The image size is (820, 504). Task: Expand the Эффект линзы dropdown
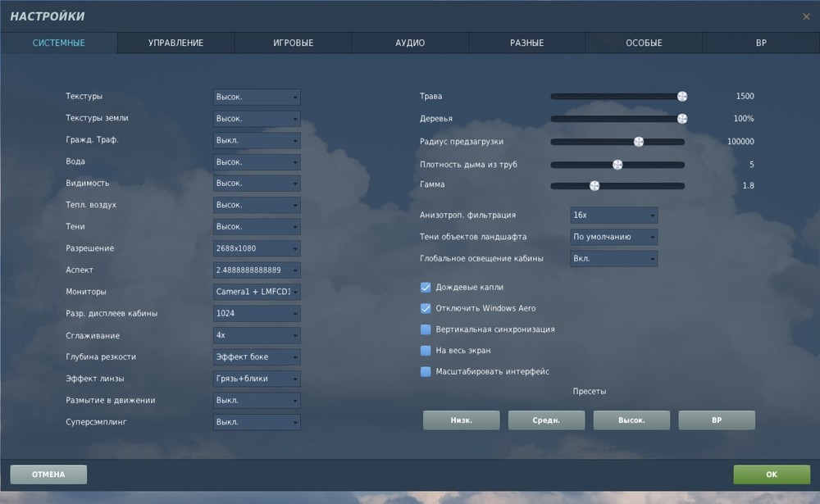point(257,379)
